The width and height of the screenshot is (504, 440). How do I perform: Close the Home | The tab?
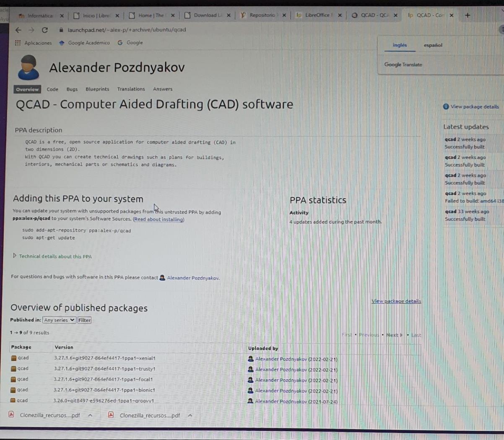click(173, 16)
